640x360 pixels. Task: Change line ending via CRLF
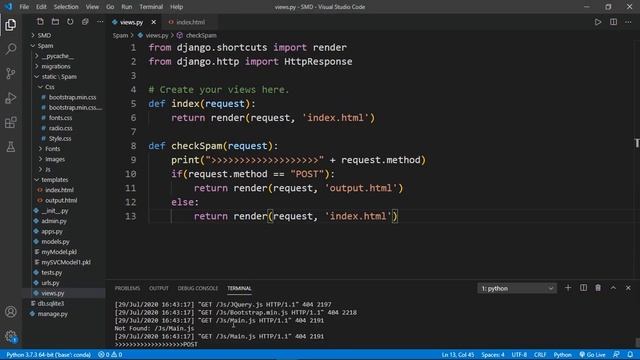[540, 355]
